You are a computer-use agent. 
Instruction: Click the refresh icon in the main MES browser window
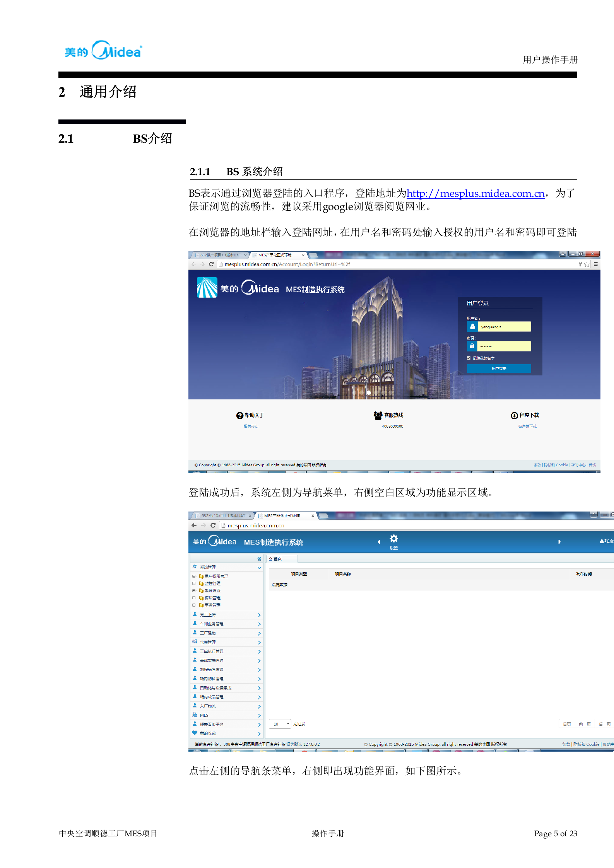213,525
